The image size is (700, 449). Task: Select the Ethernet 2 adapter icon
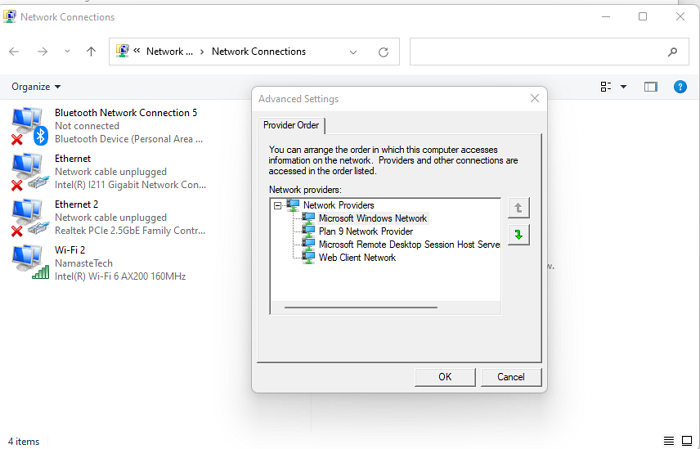click(29, 218)
